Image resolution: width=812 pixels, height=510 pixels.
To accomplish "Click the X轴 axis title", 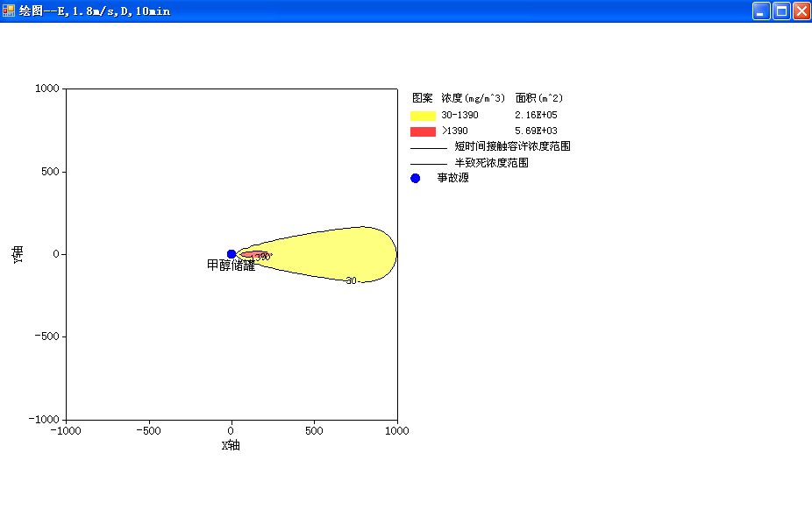I will pyautogui.click(x=231, y=445).
